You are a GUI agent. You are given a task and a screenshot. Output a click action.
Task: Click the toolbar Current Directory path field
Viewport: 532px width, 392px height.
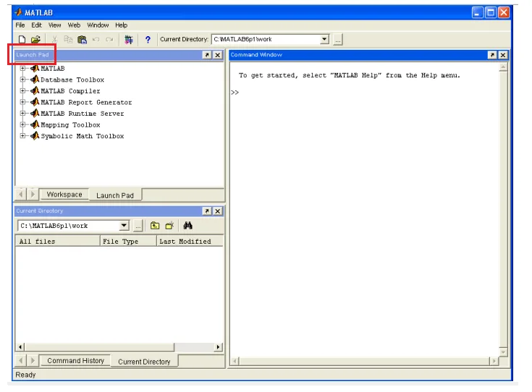coord(266,39)
